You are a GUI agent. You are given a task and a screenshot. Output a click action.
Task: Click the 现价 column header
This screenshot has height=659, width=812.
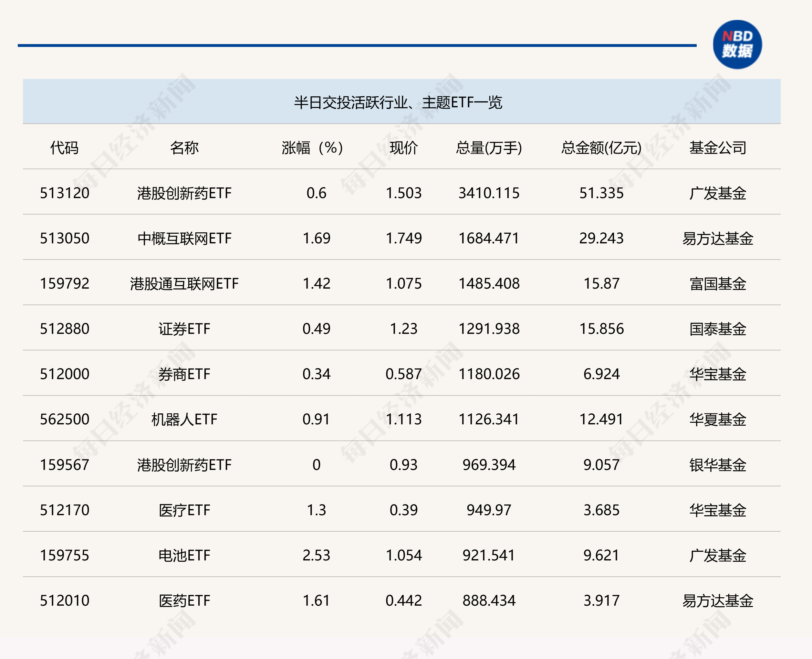tap(403, 148)
